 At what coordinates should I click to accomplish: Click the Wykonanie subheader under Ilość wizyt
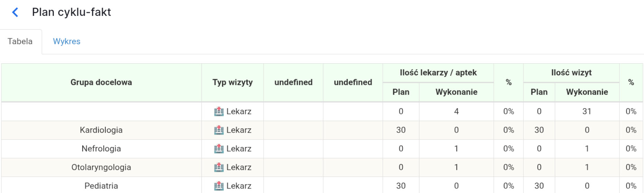pyautogui.click(x=587, y=92)
